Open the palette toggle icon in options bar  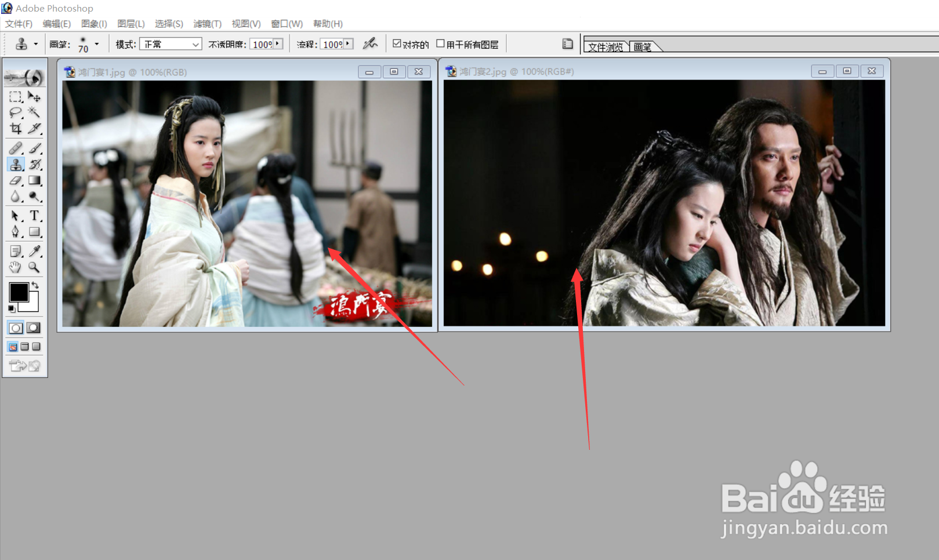(x=567, y=43)
